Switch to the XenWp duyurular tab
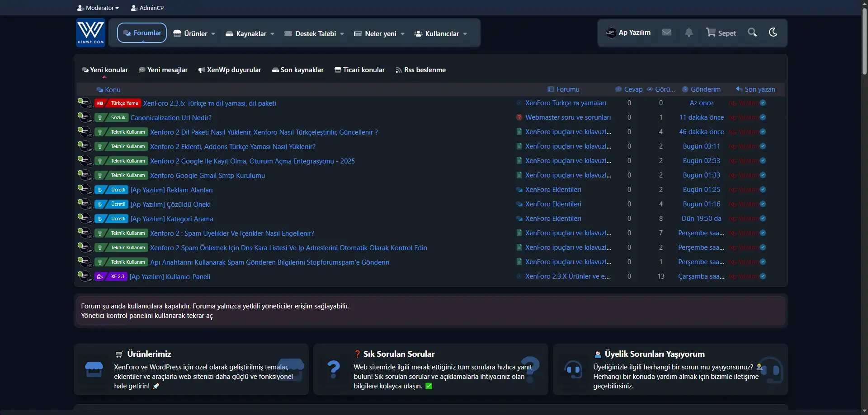The width and height of the screenshot is (868, 415). [x=230, y=70]
